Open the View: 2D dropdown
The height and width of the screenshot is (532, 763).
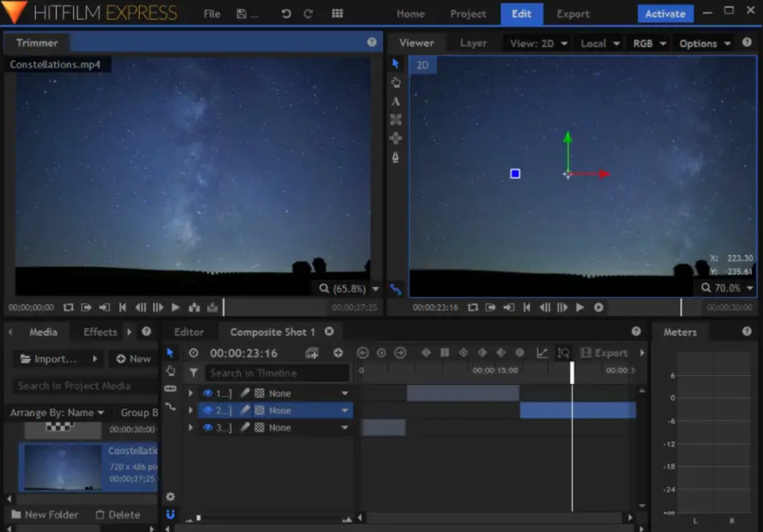[x=538, y=43]
